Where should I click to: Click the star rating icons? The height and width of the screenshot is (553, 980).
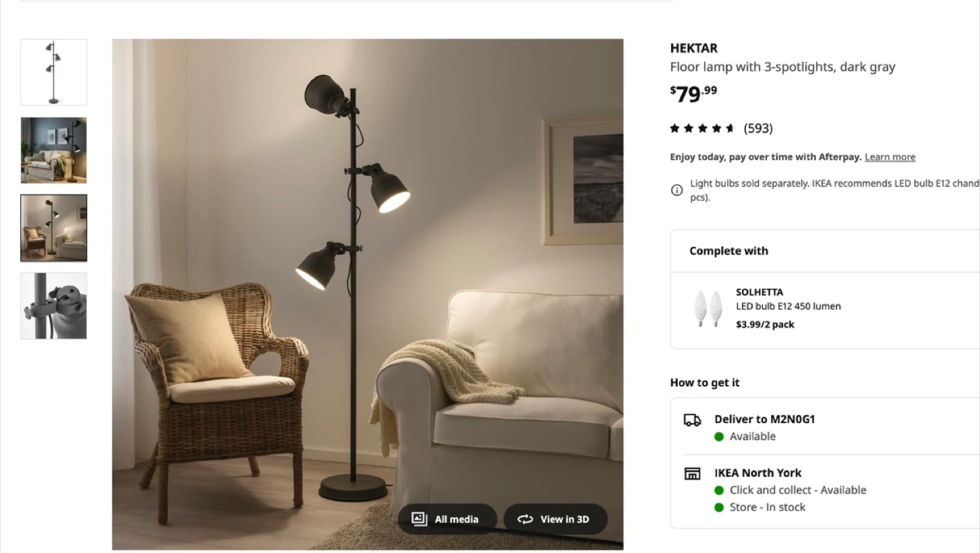702,128
